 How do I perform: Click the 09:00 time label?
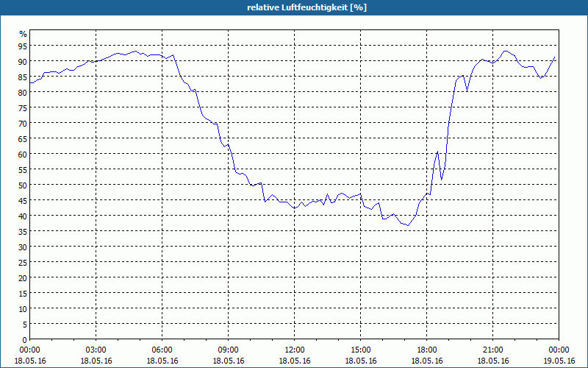[x=229, y=350]
